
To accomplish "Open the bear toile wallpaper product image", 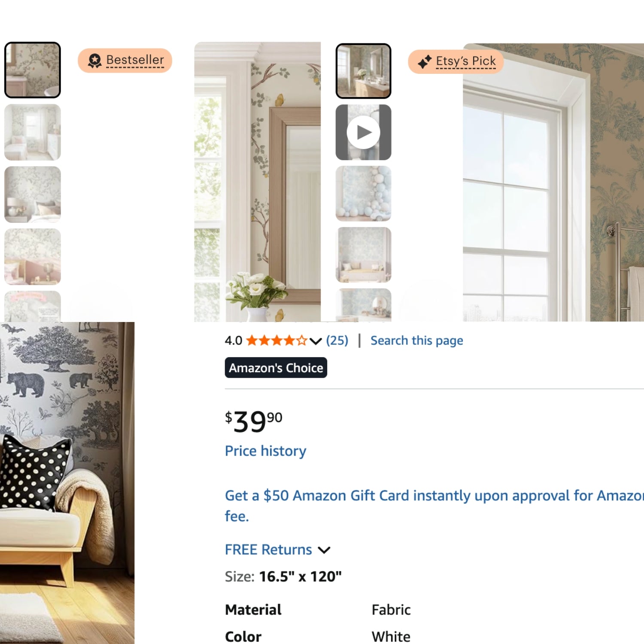I will (67, 483).
